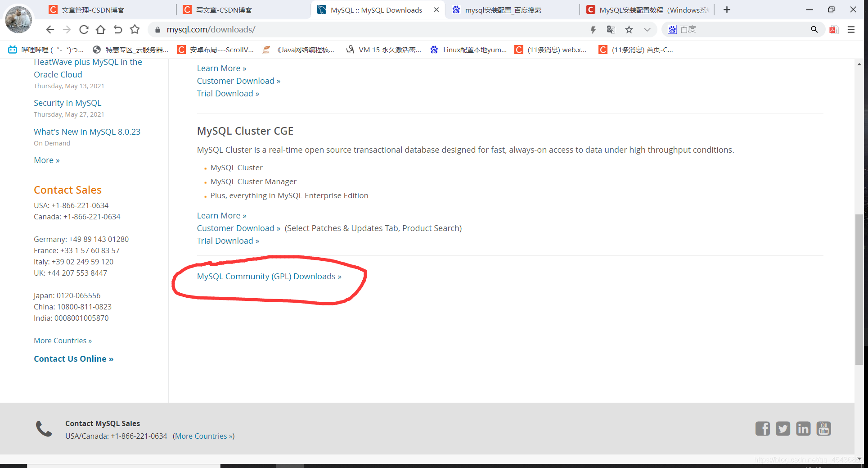Open the Java网络编程核 bookmark
The height and width of the screenshot is (468, 868).
pyautogui.click(x=298, y=50)
